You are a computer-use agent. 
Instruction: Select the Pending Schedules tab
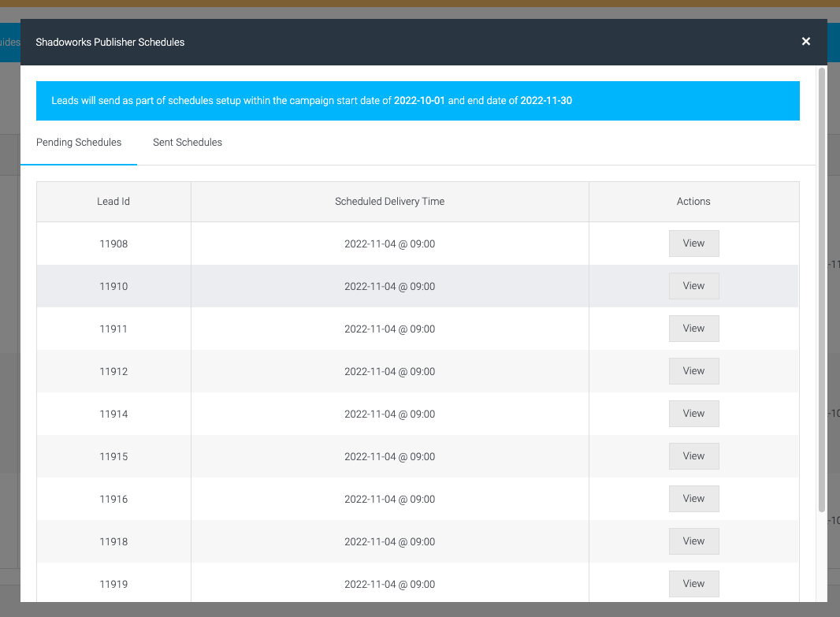78,143
